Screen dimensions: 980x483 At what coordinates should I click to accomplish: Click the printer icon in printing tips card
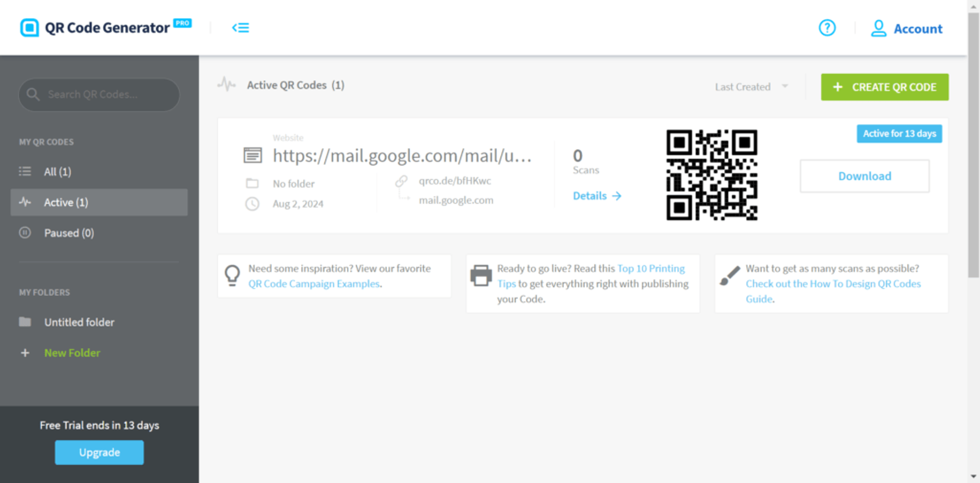pos(481,275)
